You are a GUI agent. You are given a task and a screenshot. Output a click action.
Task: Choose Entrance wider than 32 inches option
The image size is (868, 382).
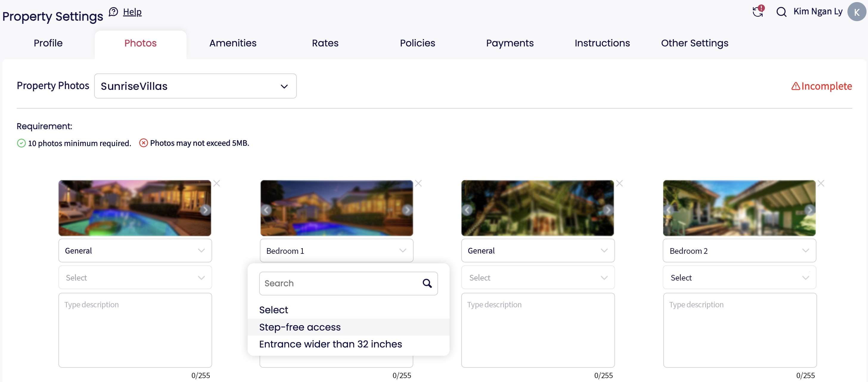click(330, 344)
